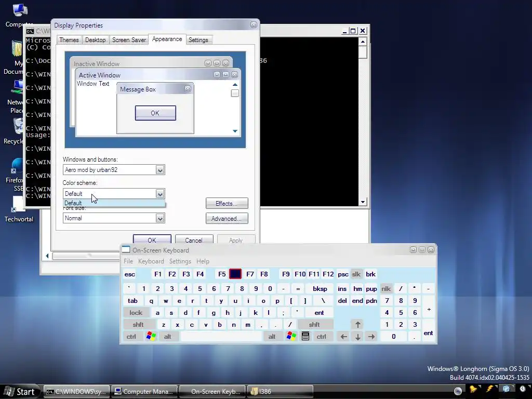Switch to the Desktop tab
Screen dimensions: 532x399
coord(96,40)
